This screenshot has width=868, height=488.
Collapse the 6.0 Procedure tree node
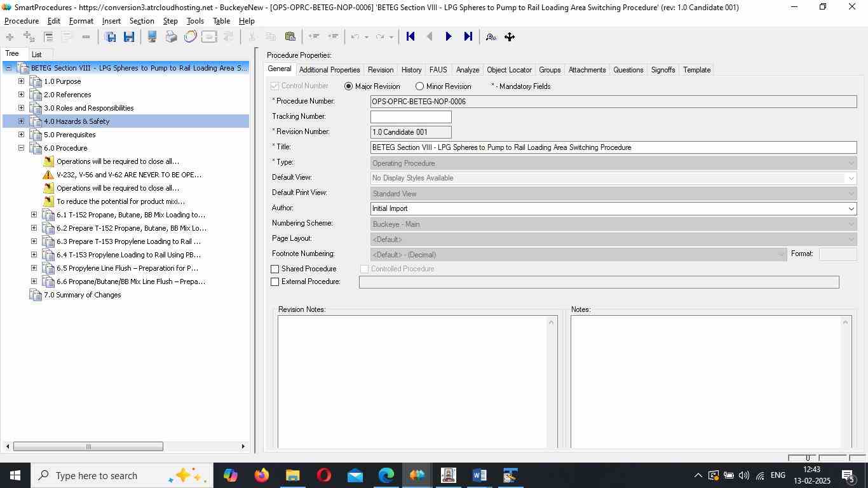(21, 148)
